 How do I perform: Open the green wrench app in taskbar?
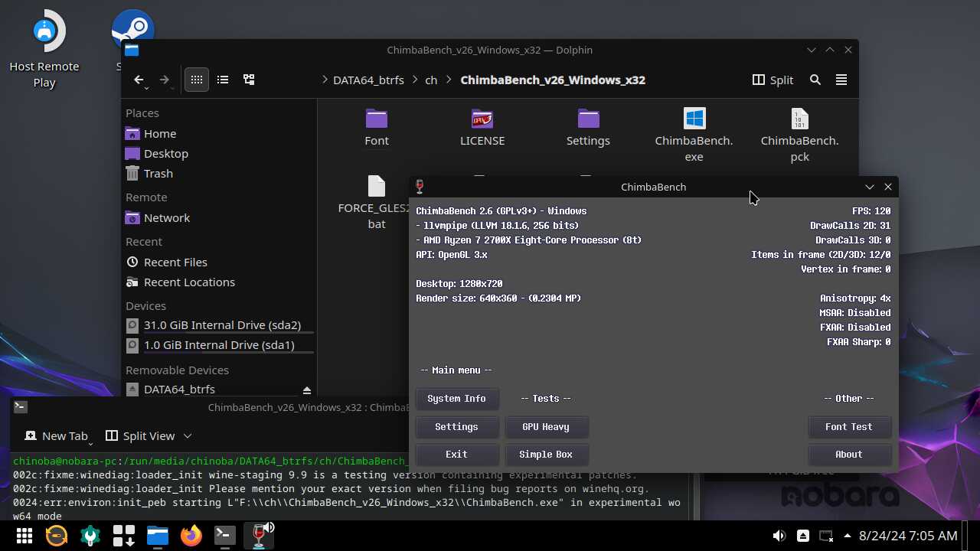[90, 536]
